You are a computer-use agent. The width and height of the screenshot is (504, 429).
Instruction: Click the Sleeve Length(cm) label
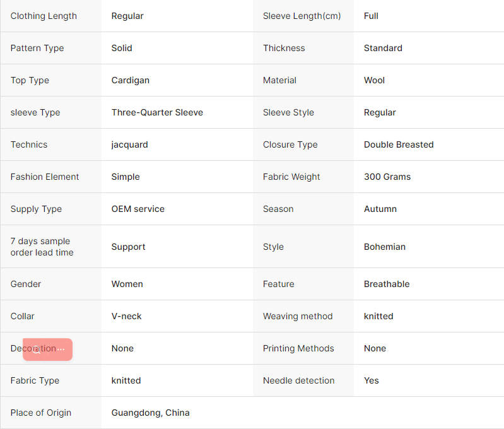point(302,16)
